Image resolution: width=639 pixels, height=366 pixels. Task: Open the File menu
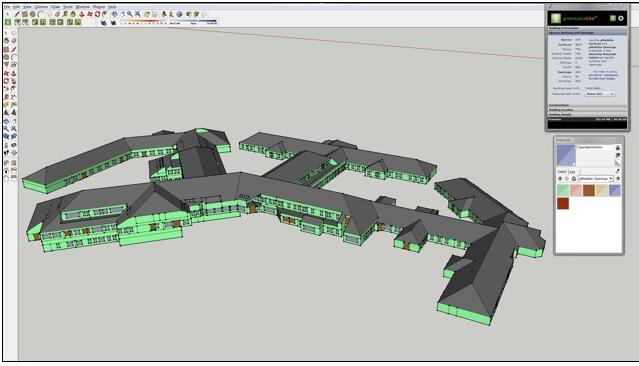tap(7, 7)
